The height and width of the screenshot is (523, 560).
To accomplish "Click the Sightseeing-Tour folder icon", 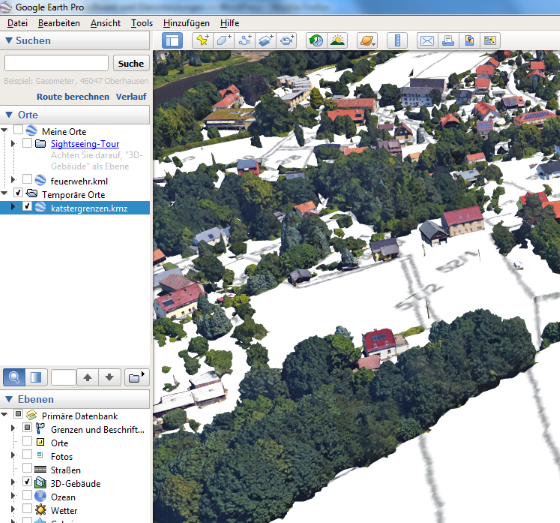I will pyautogui.click(x=40, y=144).
